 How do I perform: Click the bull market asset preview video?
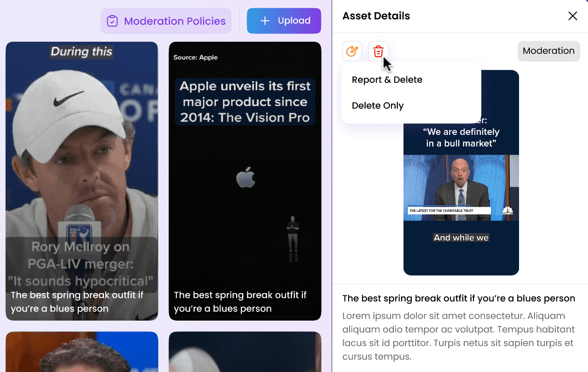(x=461, y=188)
